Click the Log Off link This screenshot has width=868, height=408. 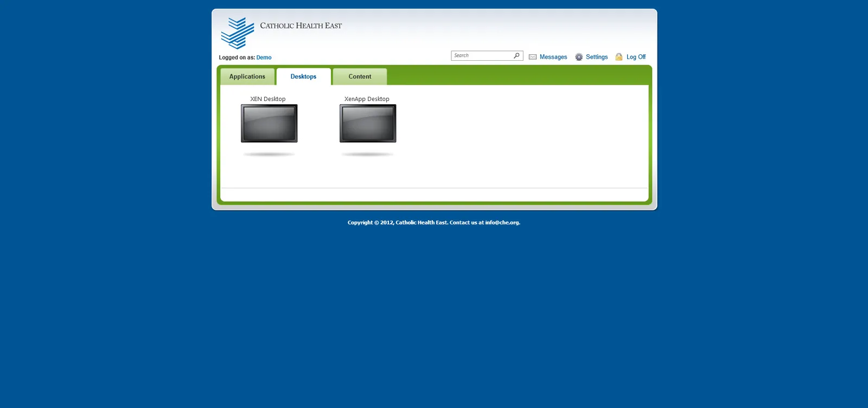point(636,57)
